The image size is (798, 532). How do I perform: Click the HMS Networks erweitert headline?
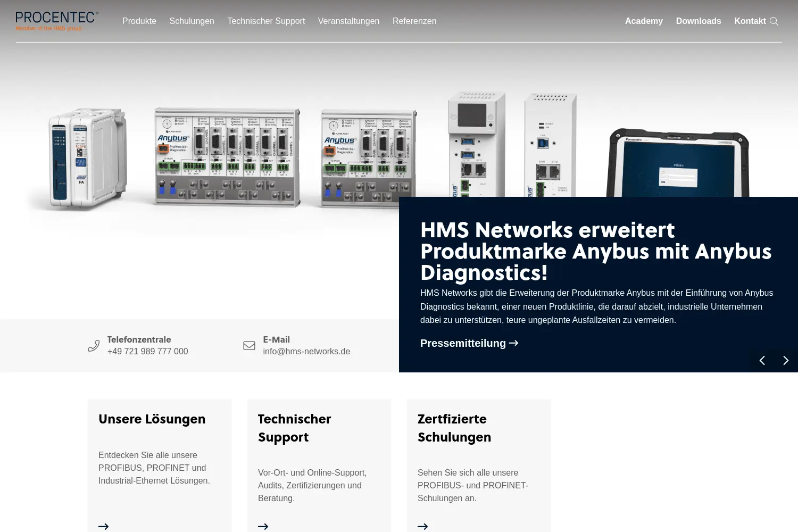pos(596,251)
